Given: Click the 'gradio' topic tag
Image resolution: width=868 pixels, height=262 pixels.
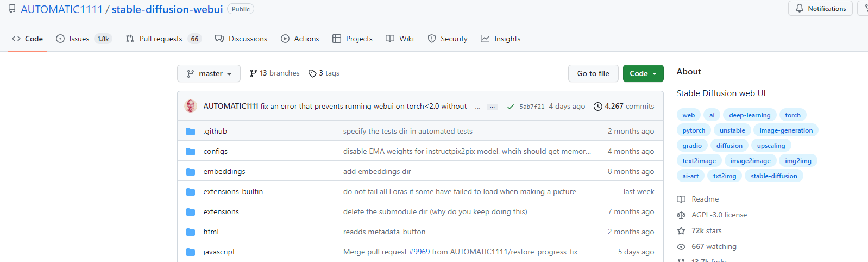Looking at the screenshot, I should (692, 145).
